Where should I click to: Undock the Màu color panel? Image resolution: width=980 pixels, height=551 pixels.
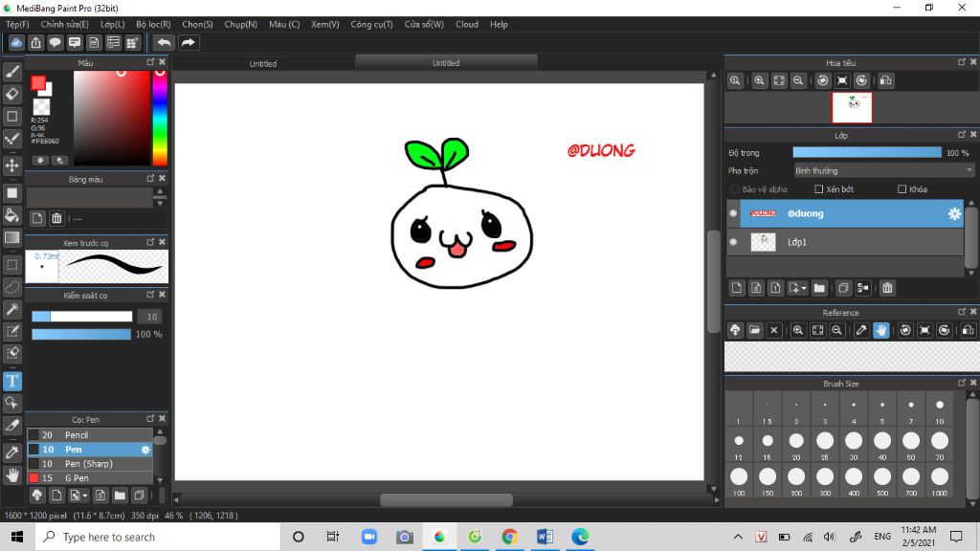click(x=150, y=62)
